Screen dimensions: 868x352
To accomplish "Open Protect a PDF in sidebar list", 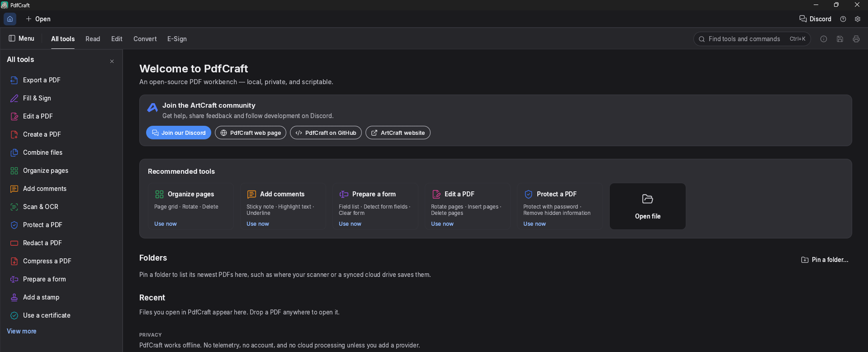I will point(61,225).
